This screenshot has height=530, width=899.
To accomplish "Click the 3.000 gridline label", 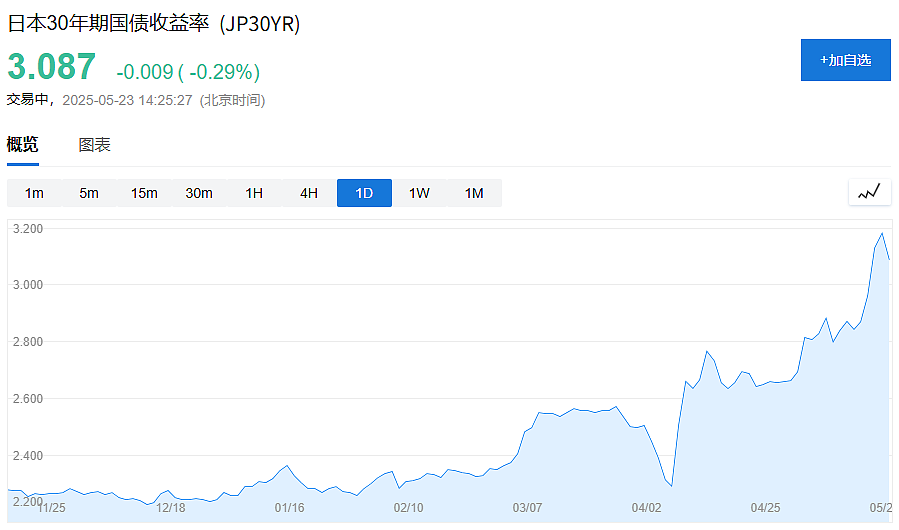I will point(28,285).
